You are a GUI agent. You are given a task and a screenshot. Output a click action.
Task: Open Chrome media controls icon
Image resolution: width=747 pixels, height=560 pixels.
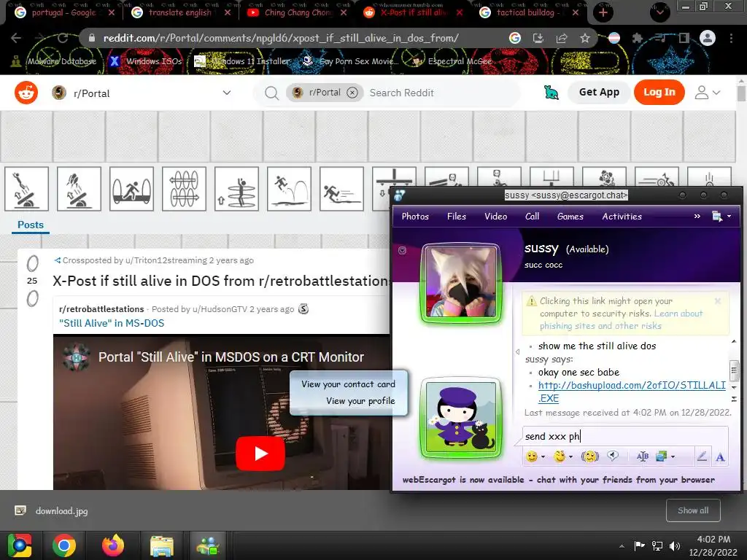[661, 38]
